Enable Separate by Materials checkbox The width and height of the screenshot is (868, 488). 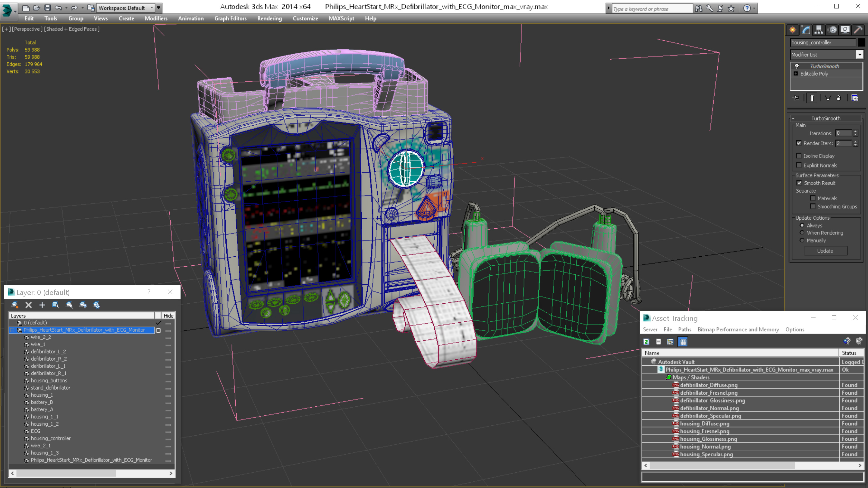[x=813, y=199]
